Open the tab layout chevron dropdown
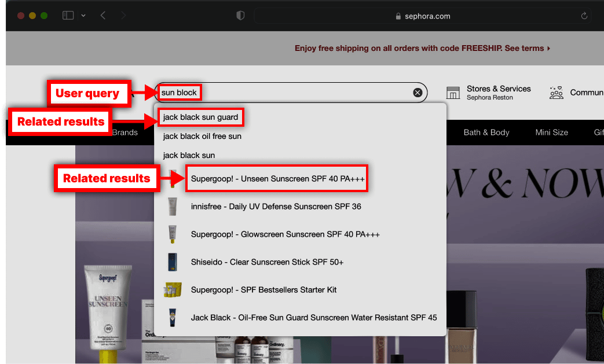Image resolution: width=604 pixels, height=364 pixels. 83,16
